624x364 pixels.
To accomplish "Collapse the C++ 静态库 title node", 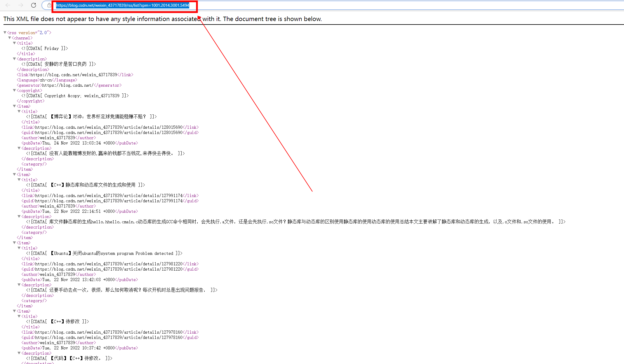I will pos(19,180).
